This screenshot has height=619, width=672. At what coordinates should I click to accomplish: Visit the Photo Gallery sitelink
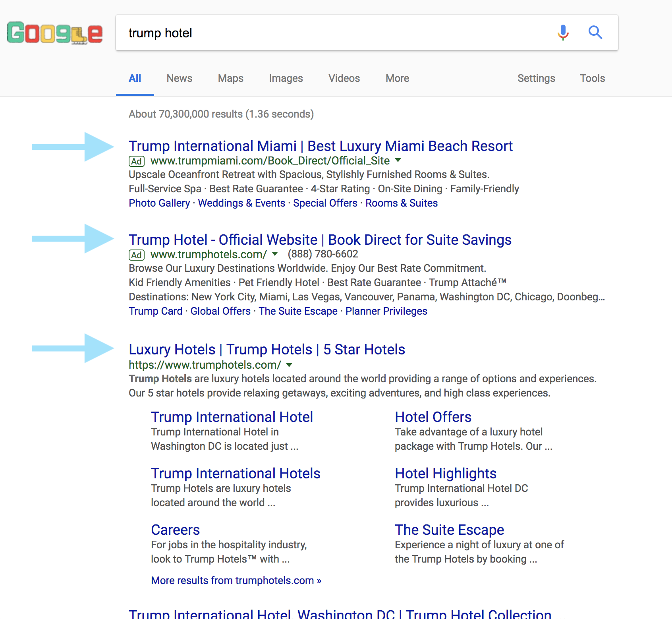(159, 203)
